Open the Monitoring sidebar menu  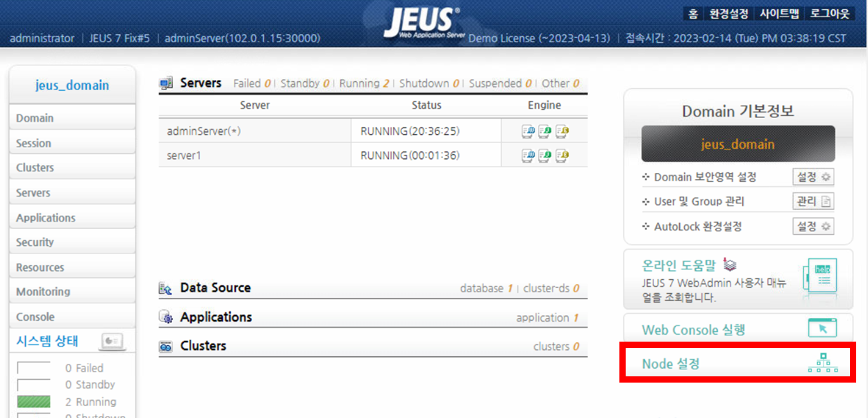(x=72, y=292)
